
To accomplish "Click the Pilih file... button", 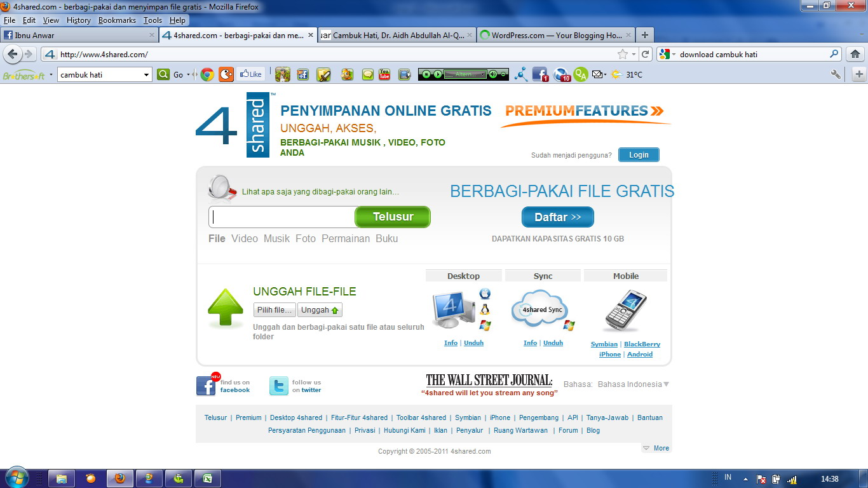I will click(275, 310).
